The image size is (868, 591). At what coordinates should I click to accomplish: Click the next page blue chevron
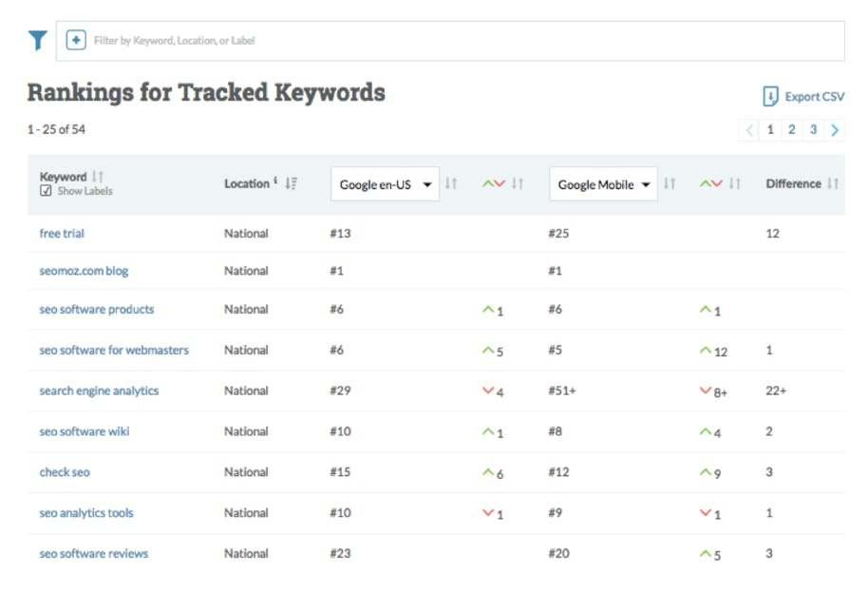click(x=834, y=129)
